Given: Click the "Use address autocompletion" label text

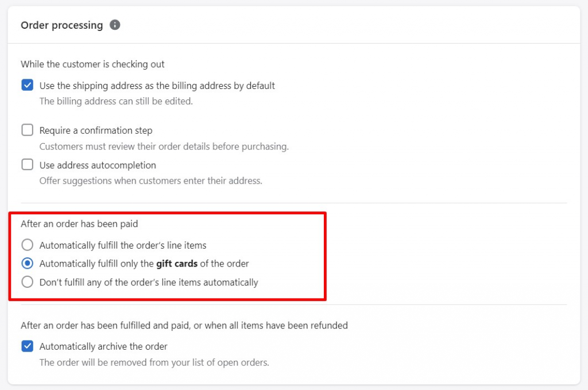Looking at the screenshot, I should click(x=98, y=165).
